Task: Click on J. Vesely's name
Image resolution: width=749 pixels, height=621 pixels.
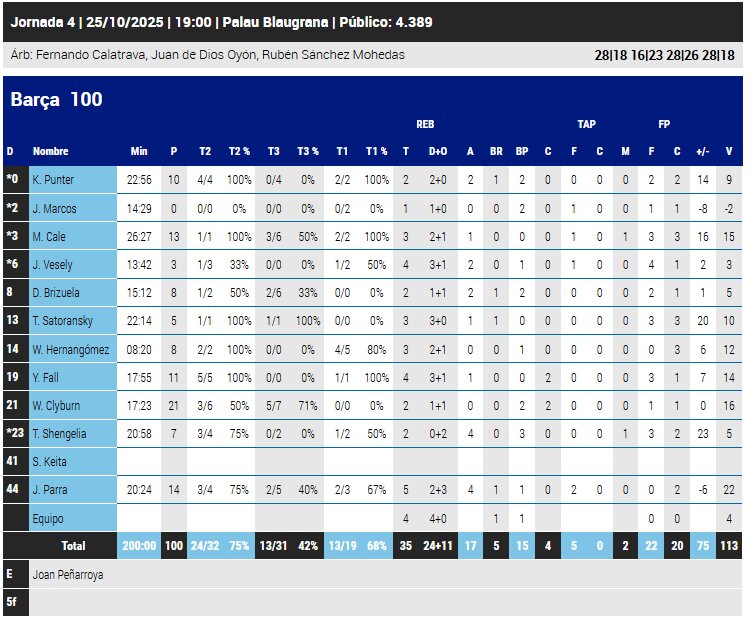Action: pos(51,264)
